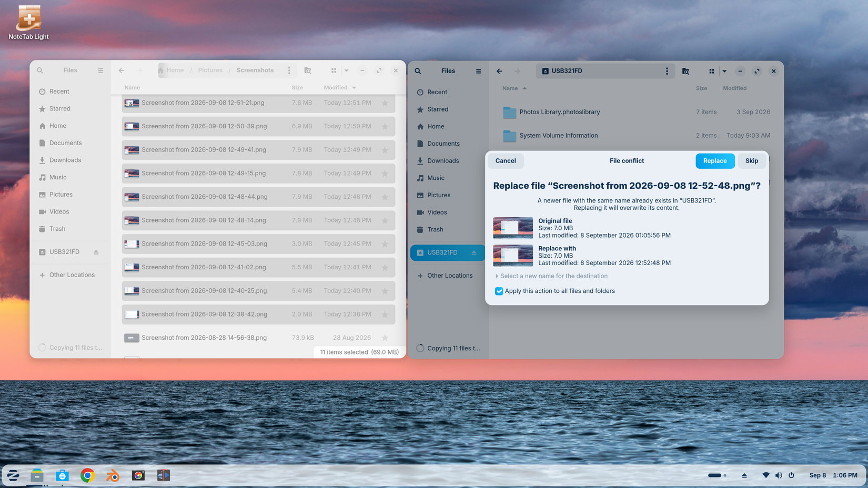The image size is (868, 488).
Task: Open search in the Screenshots Files window
Action: (40, 70)
